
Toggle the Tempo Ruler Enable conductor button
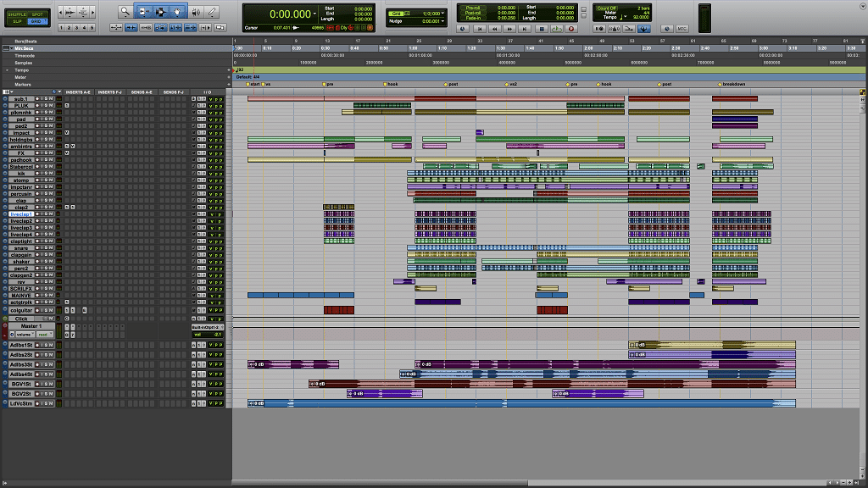pyautogui.click(x=644, y=29)
